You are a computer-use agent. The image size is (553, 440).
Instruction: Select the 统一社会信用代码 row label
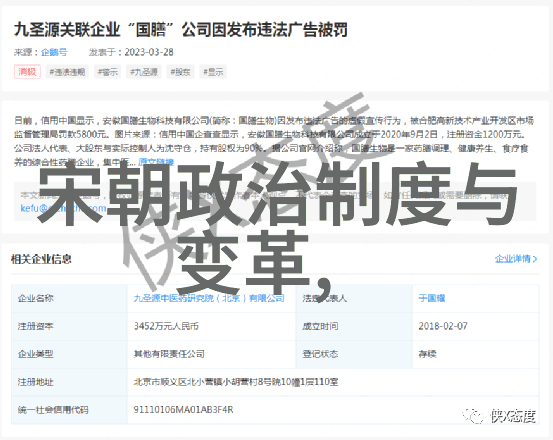point(53,410)
